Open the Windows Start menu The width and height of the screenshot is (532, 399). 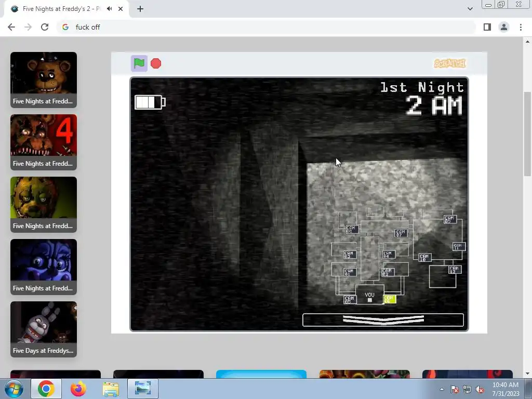click(x=14, y=389)
